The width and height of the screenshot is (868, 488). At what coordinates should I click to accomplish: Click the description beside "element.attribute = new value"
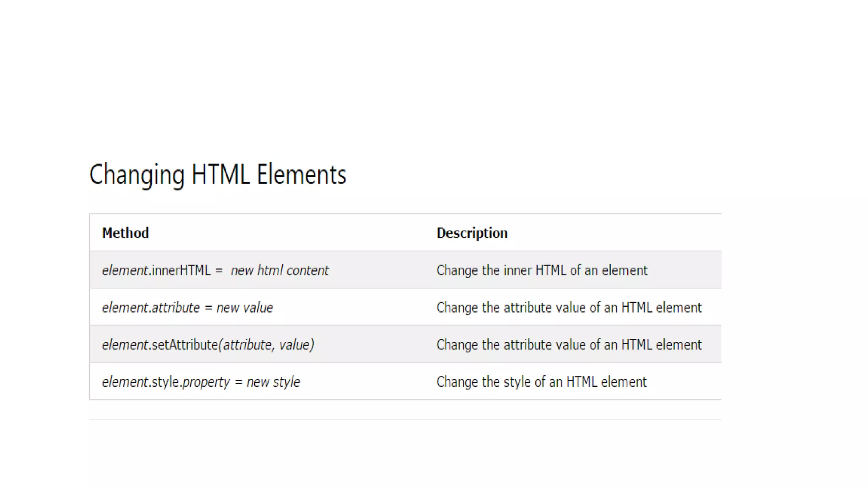click(x=569, y=308)
